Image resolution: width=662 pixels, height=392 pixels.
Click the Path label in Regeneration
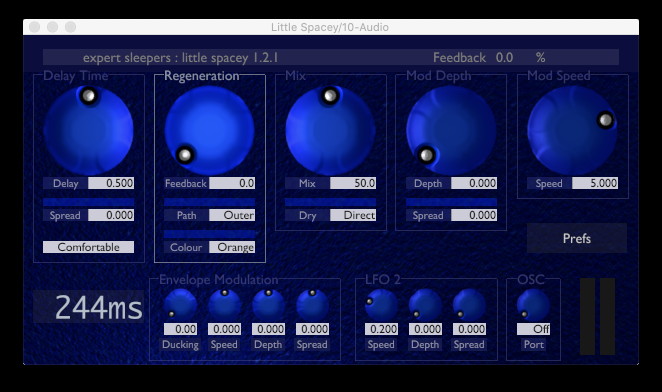pyautogui.click(x=186, y=215)
